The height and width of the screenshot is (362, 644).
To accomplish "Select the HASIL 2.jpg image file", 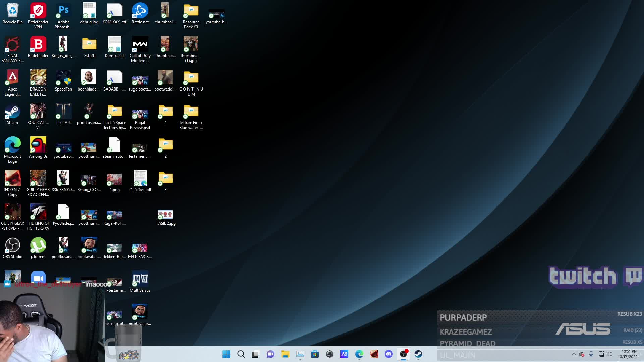I will coord(165,217).
